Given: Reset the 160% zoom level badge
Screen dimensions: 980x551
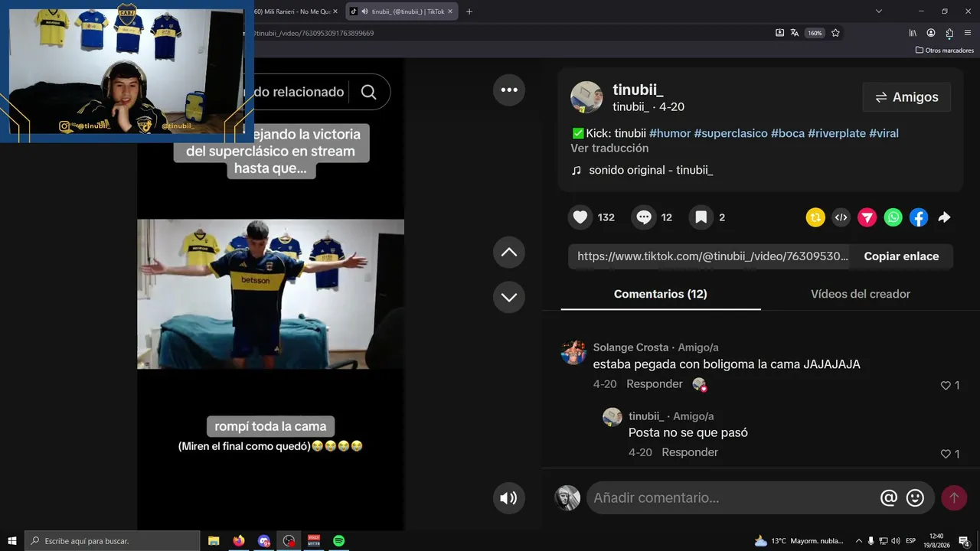Looking at the screenshot, I should [x=815, y=33].
